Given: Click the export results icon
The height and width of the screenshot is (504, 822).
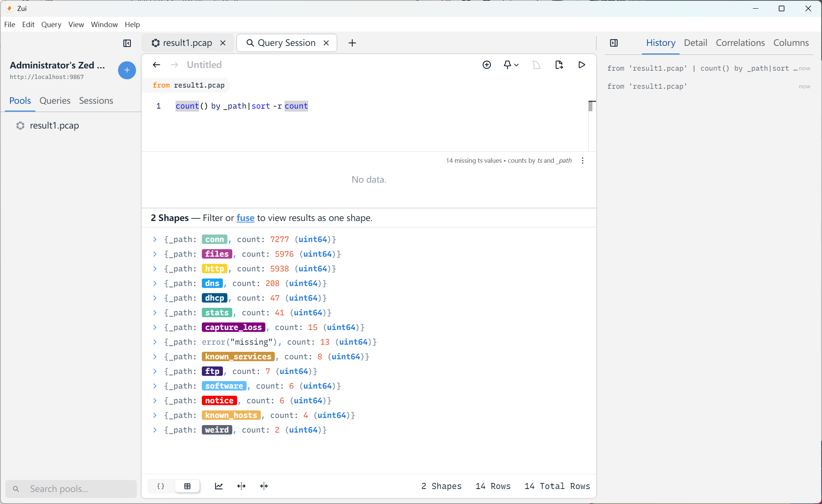Looking at the screenshot, I should pos(559,65).
